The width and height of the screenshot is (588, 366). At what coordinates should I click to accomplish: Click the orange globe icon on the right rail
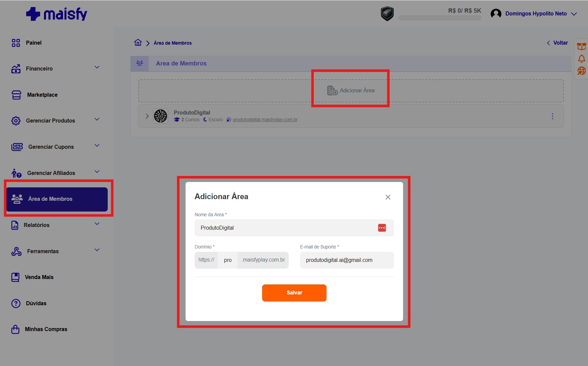coord(582,71)
